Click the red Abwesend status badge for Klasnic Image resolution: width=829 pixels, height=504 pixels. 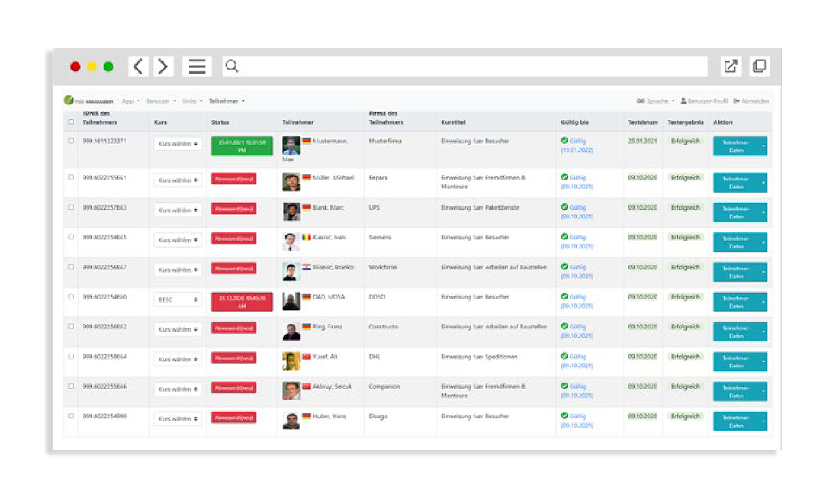tap(234, 239)
